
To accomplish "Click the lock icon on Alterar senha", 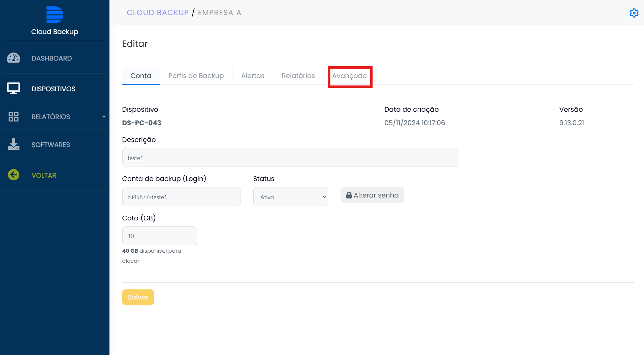I will [x=349, y=195].
